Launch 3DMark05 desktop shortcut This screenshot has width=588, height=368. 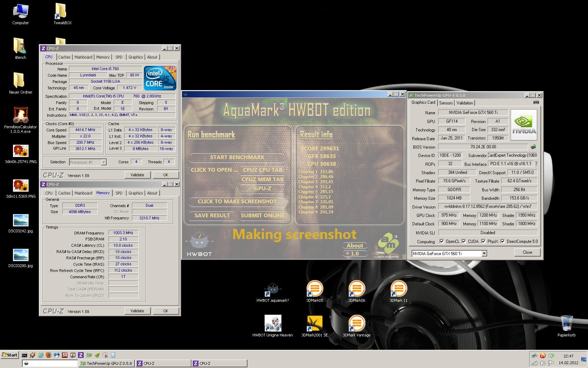pos(315,292)
